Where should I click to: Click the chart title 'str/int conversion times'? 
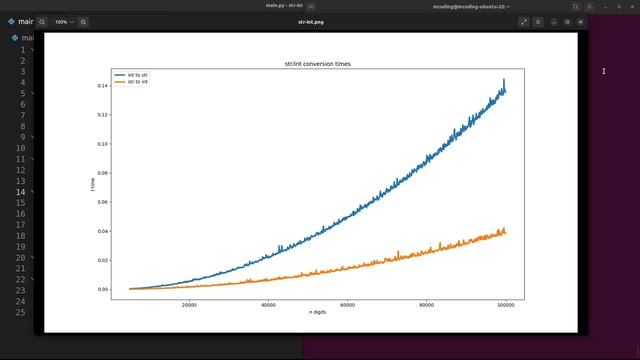click(x=318, y=64)
